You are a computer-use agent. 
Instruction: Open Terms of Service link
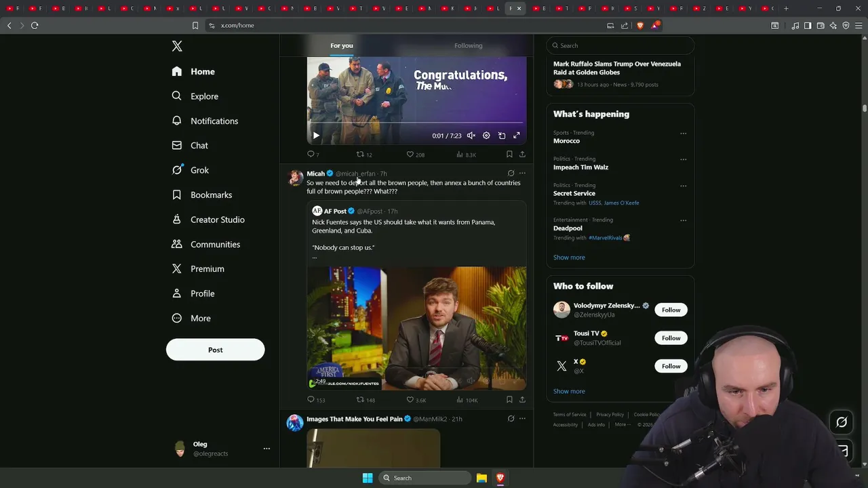pyautogui.click(x=570, y=415)
